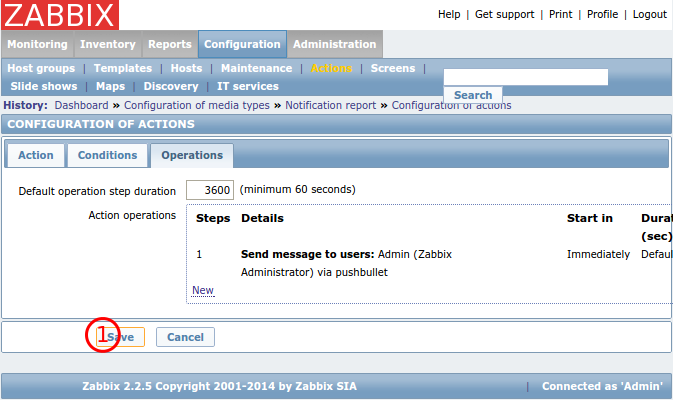Select the Actions submenu
673x400 pixels.
tap(331, 68)
